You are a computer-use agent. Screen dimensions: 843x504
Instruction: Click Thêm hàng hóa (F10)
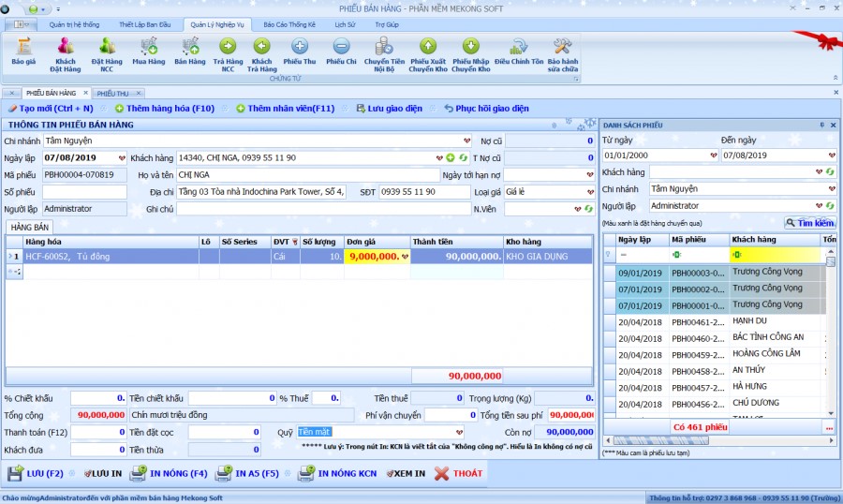click(165, 109)
